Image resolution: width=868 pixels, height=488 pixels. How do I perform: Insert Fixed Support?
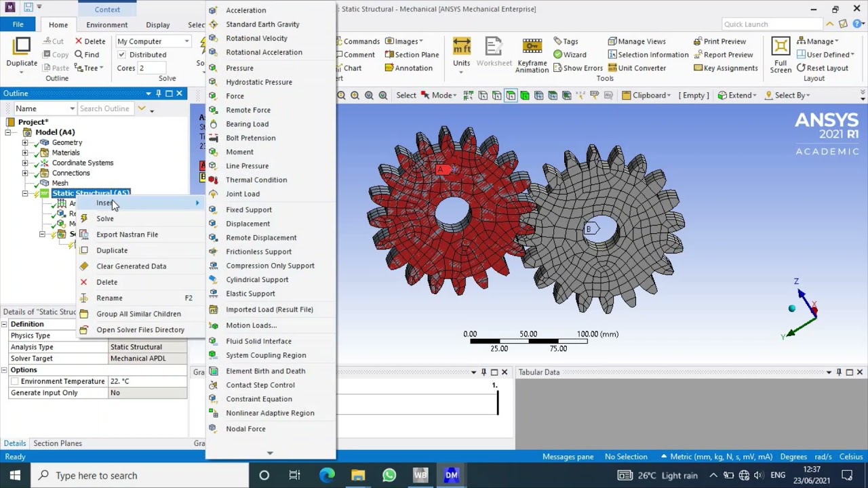tap(249, 209)
